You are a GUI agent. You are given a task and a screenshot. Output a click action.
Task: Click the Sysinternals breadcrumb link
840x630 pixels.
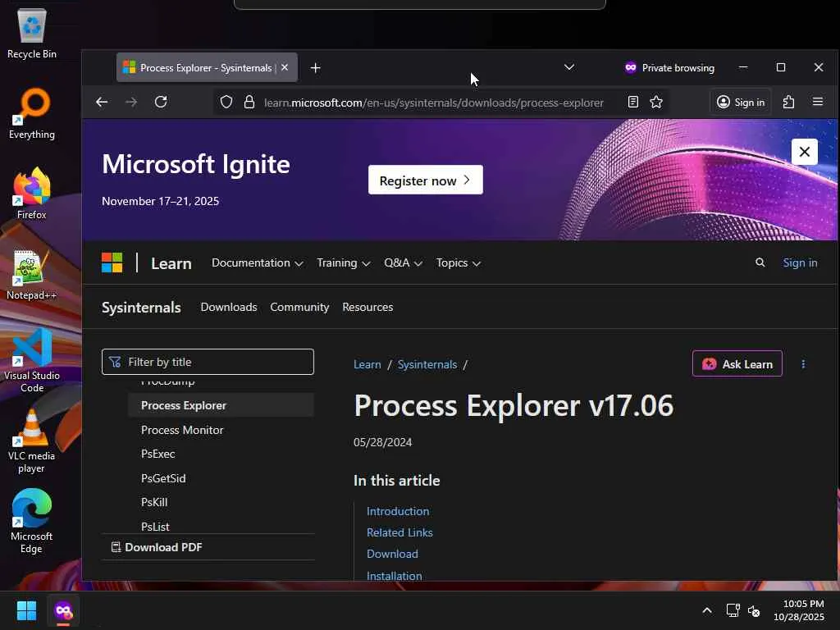427,364
